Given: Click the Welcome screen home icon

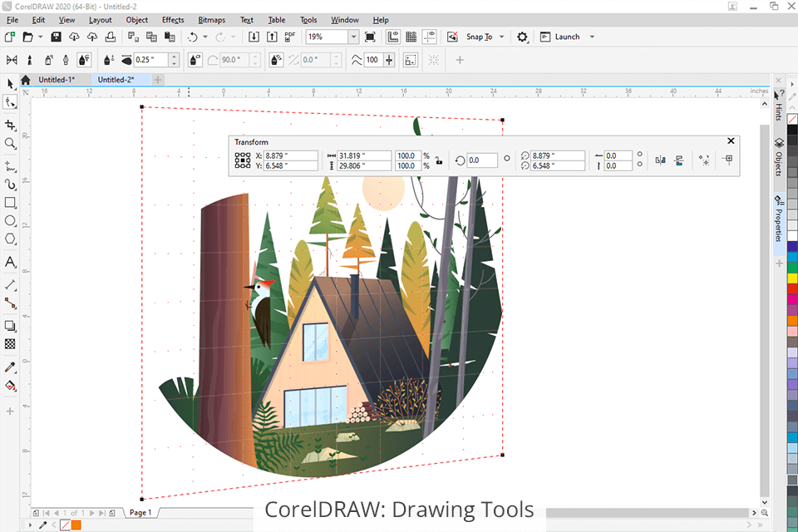Looking at the screenshot, I should [x=26, y=80].
